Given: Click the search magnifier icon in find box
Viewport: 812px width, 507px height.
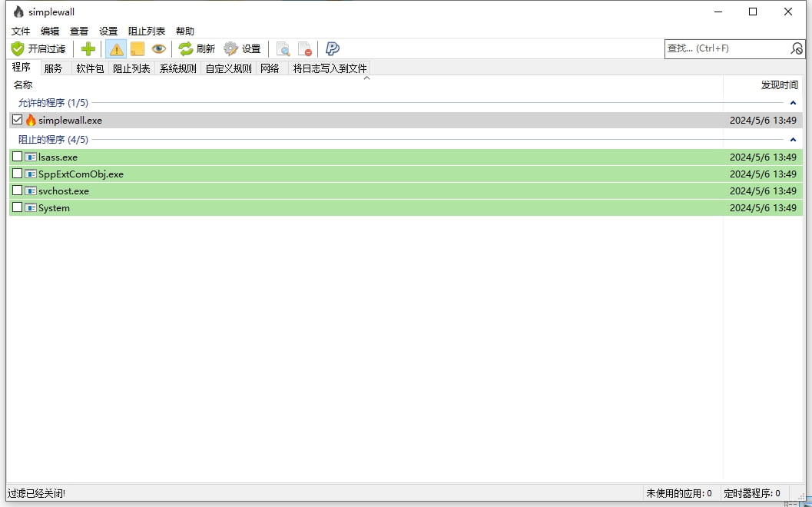Looking at the screenshot, I should tap(797, 48).
